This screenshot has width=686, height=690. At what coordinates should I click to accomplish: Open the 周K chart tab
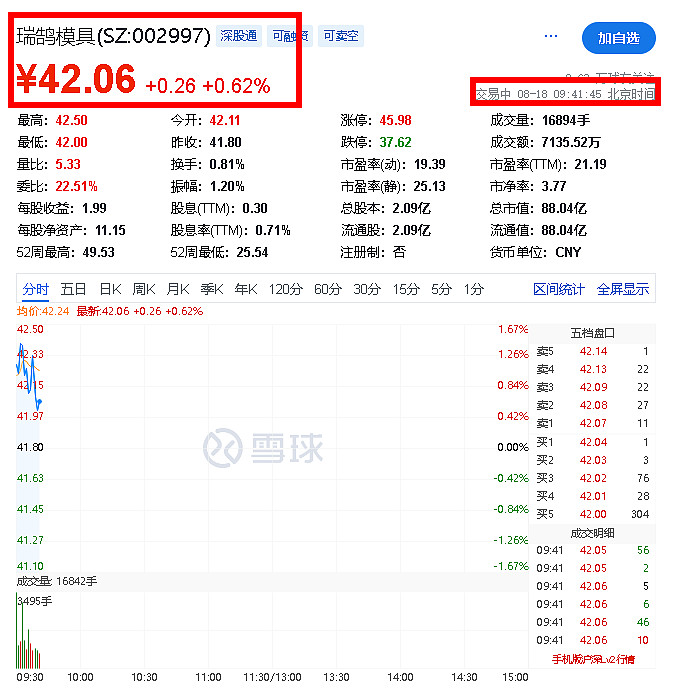[144, 289]
